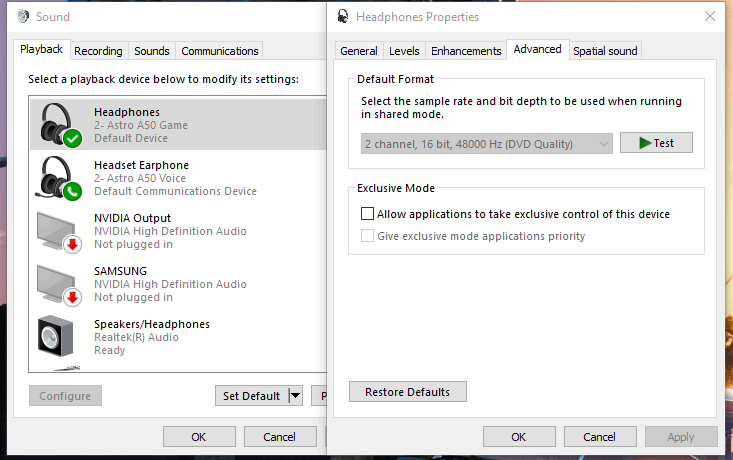Enable exclusive control checkbox for applications

click(x=367, y=214)
